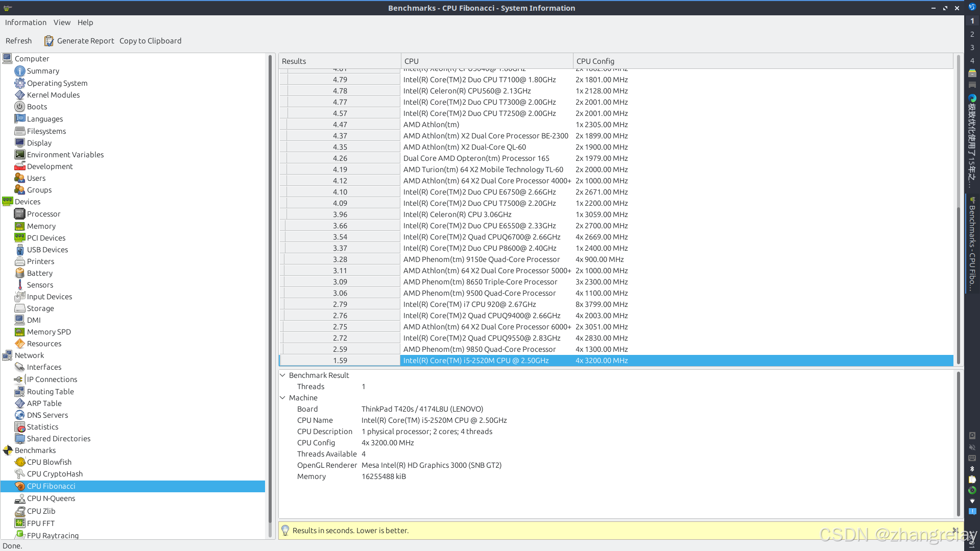This screenshot has width=980, height=551.
Task: Open CPU Zlib benchmark
Action: pyautogui.click(x=41, y=511)
